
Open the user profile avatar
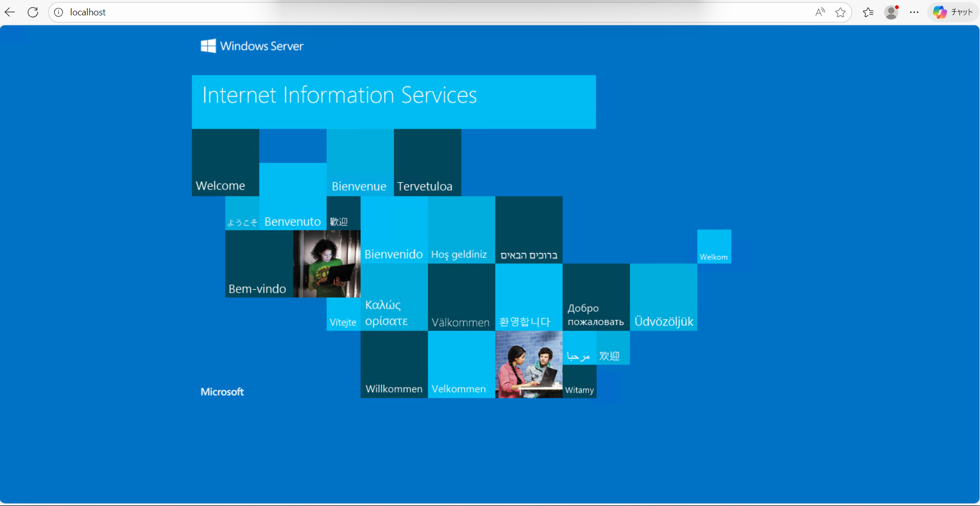(892, 12)
